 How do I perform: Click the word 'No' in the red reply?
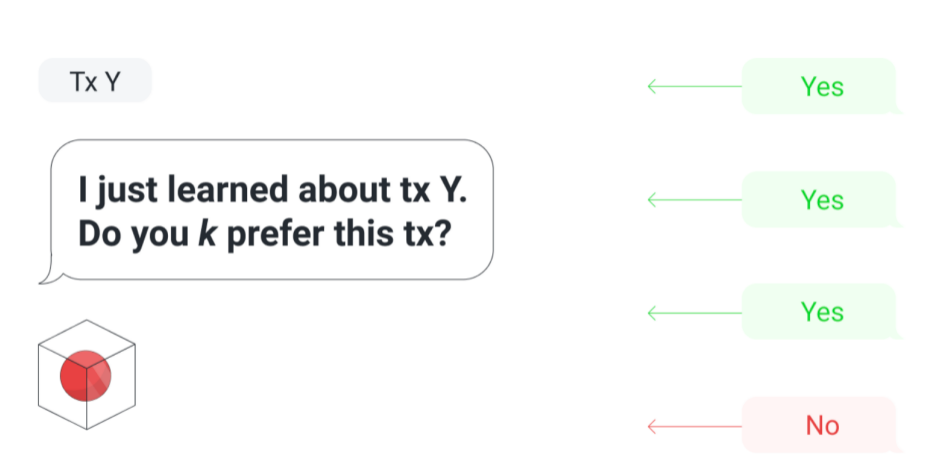click(822, 426)
